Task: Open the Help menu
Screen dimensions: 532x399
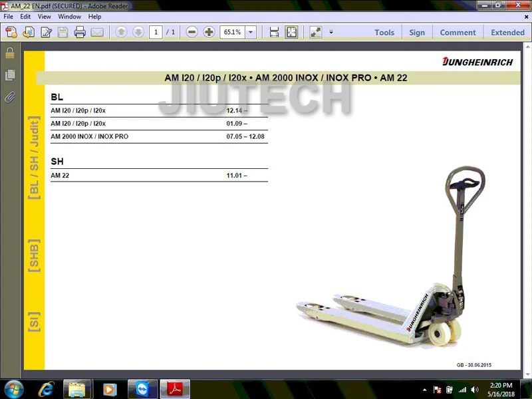Action: [94, 17]
